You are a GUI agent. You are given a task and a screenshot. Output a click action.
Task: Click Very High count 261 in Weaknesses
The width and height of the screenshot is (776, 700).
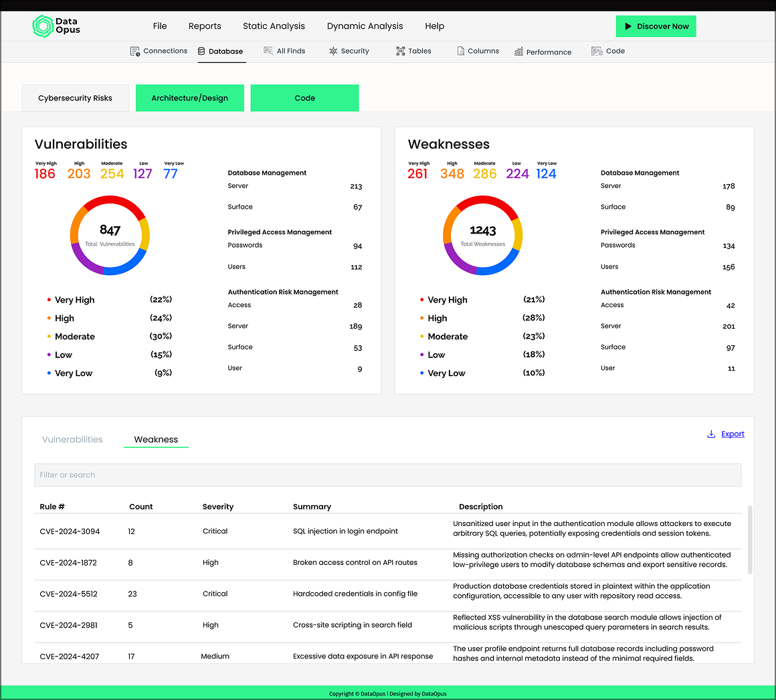417,174
